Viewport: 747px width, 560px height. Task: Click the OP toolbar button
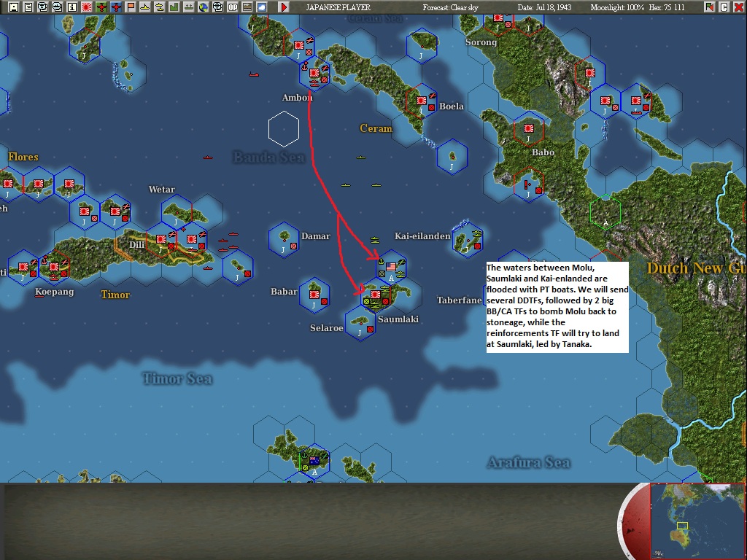coord(233,7)
